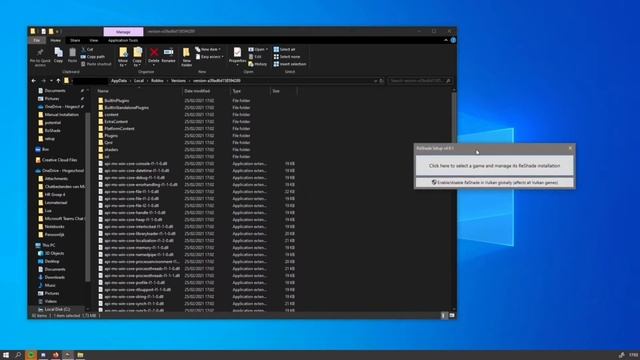Click History in the Open group
This screenshot has width=640, height=360.
pos(258,64)
